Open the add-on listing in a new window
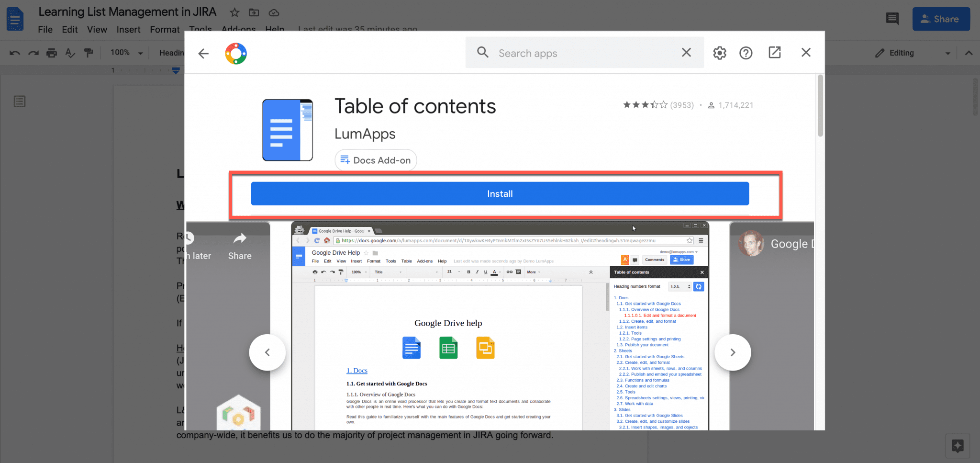 pos(775,53)
